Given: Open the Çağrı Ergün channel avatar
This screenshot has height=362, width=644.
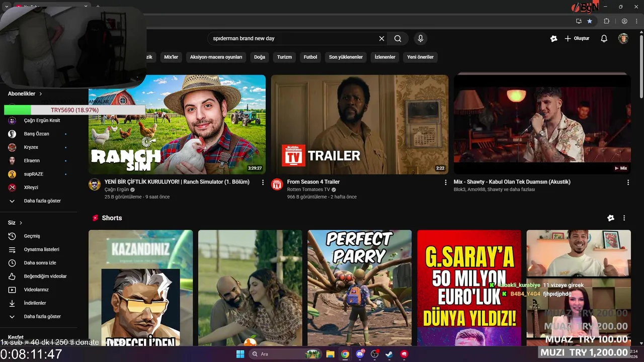Looking at the screenshot, I should click(95, 185).
